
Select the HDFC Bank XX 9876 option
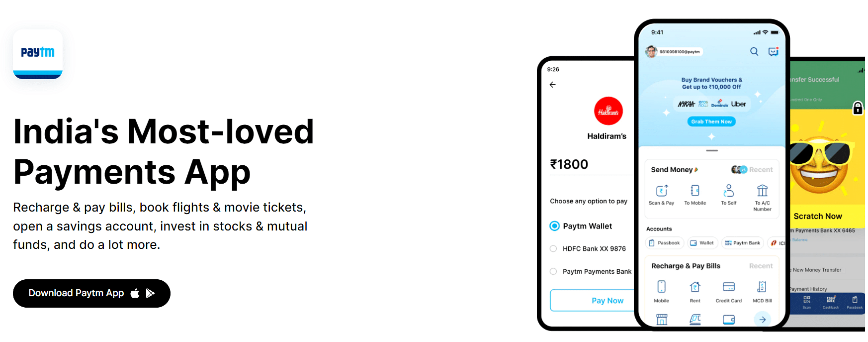[x=553, y=249]
